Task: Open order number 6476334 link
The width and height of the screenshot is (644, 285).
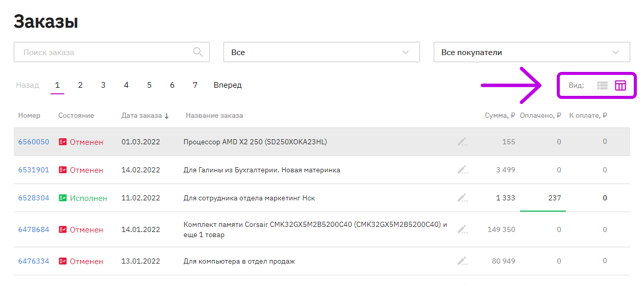Action: [34, 261]
